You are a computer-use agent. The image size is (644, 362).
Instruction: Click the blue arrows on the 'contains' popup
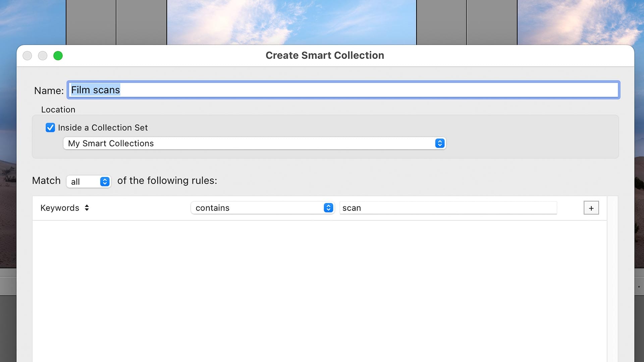[x=328, y=208]
